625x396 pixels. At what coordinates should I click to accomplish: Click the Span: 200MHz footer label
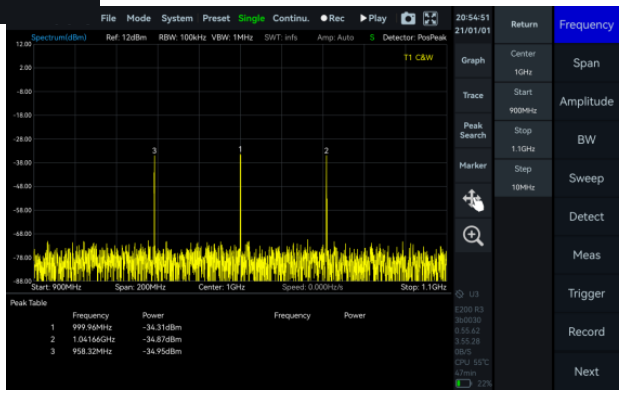click(x=140, y=287)
